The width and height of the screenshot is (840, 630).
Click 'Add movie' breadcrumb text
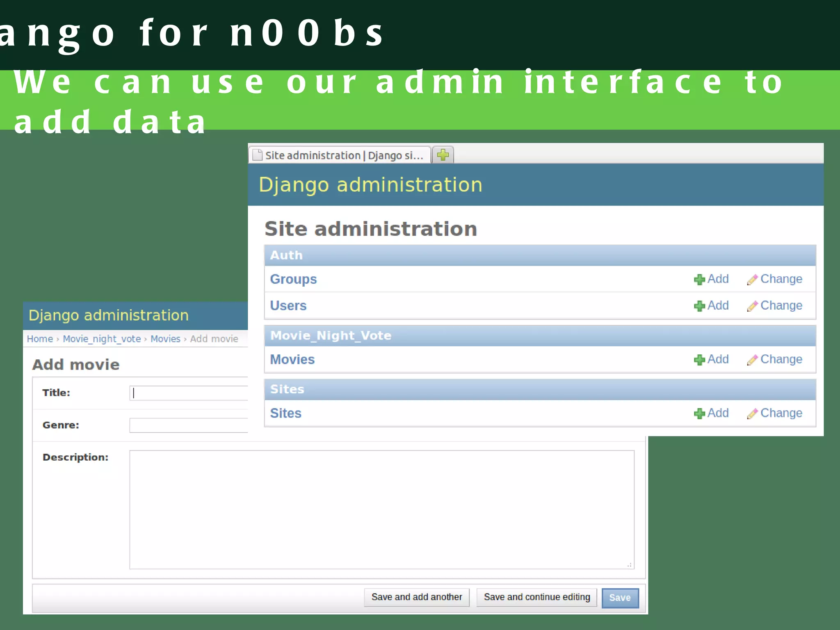pos(214,339)
